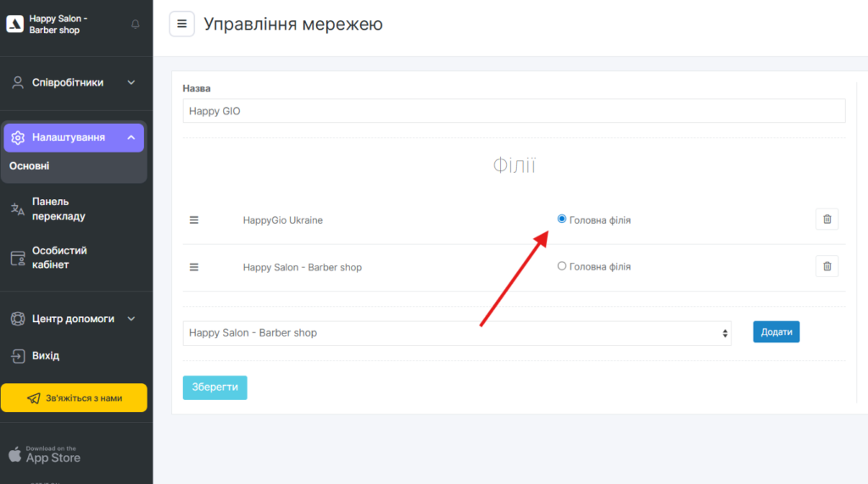Click trash icon for Happy Salon - Barber shop
Screen dimensions: 868x484
point(827,267)
